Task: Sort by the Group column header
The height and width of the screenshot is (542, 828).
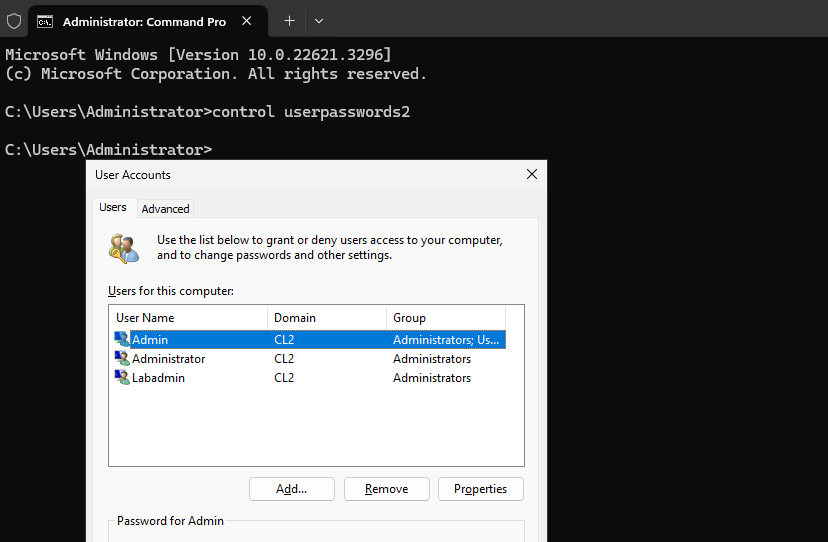Action: point(446,317)
